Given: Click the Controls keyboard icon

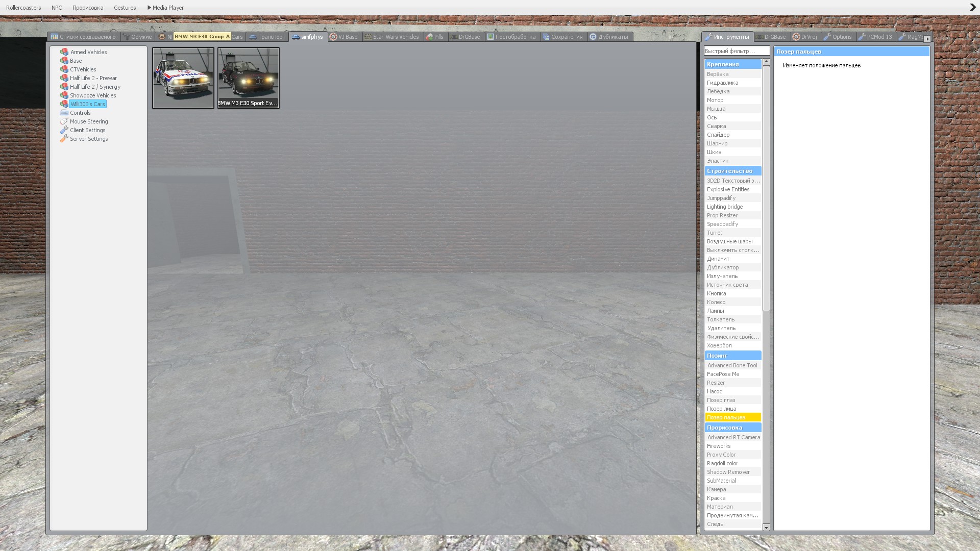Looking at the screenshot, I should pos(64,113).
